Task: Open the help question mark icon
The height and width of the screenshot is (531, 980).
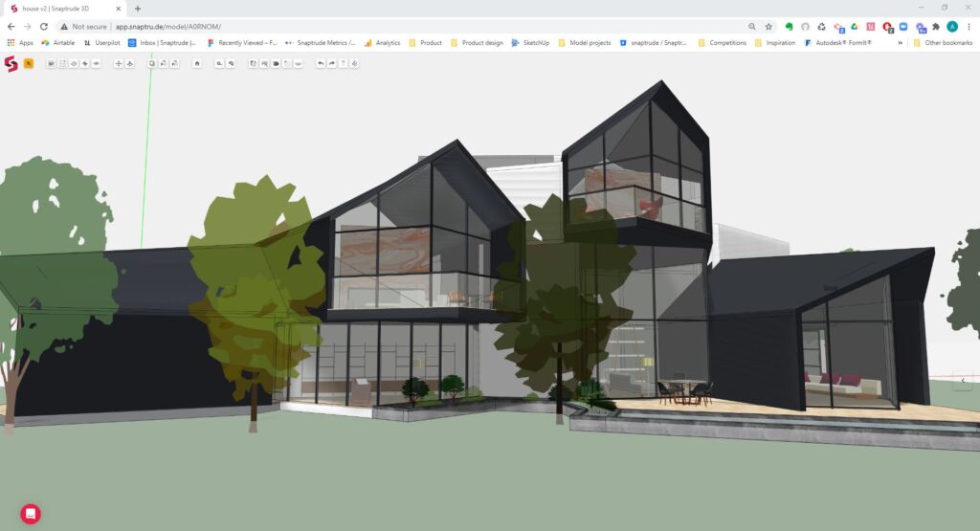Action: [343, 63]
